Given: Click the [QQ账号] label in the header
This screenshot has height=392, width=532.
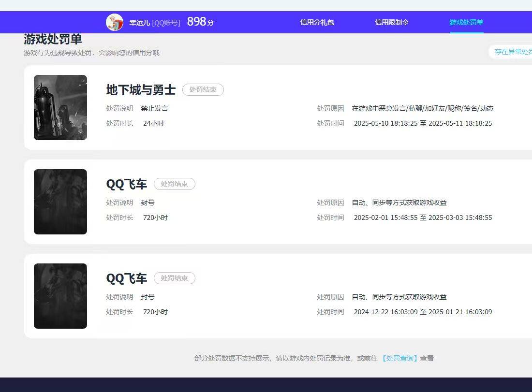Looking at the screenshot, I should [x=166, y=23].
